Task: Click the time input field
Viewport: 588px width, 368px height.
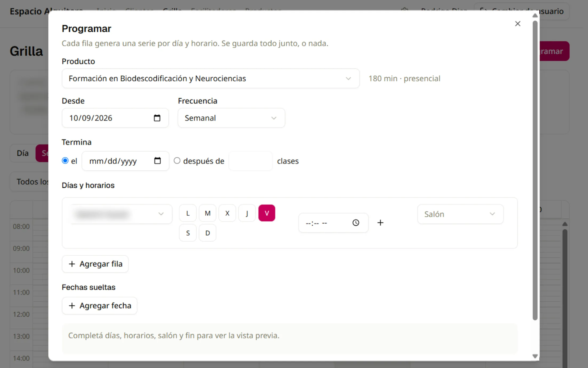Action: [x=333, y=223]
